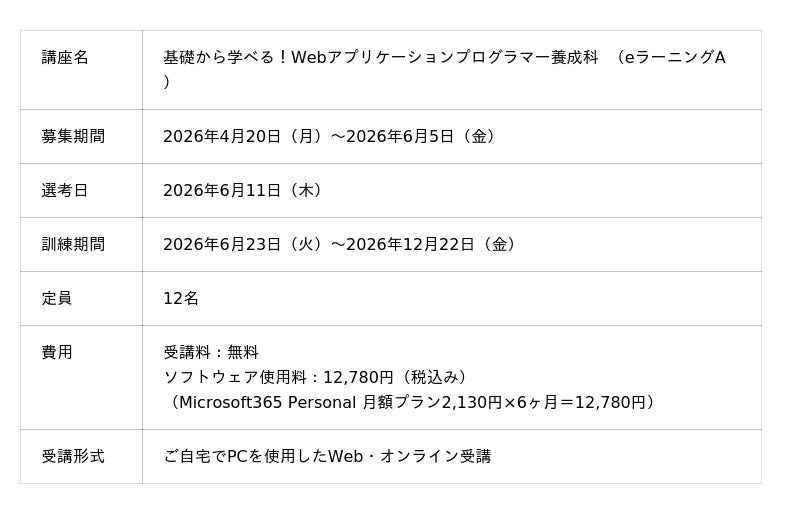Click the 費用 row label

coord(57,352)
